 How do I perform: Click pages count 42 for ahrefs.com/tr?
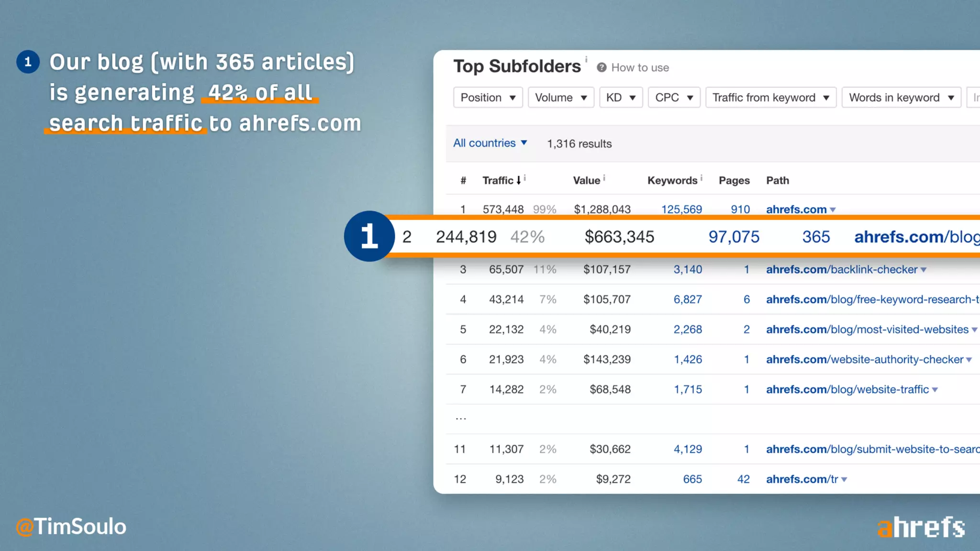click(x=743, y=479)
